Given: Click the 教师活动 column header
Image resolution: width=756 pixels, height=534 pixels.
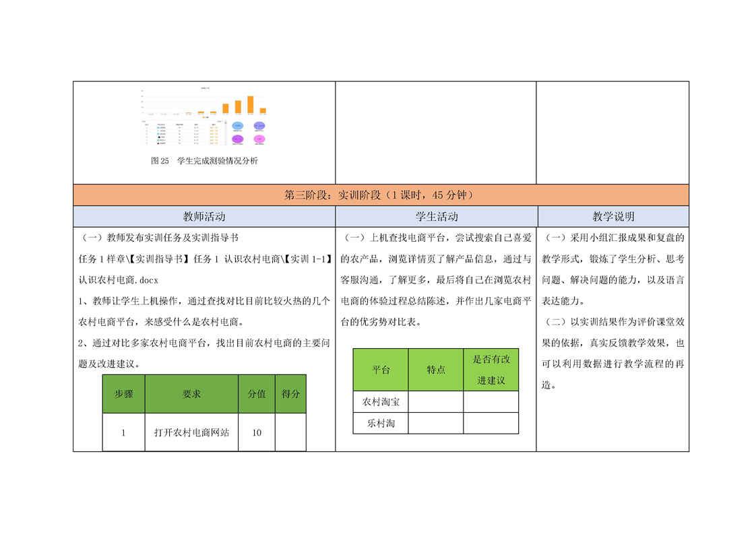Looking at the screenshot, I should (204, 217).
